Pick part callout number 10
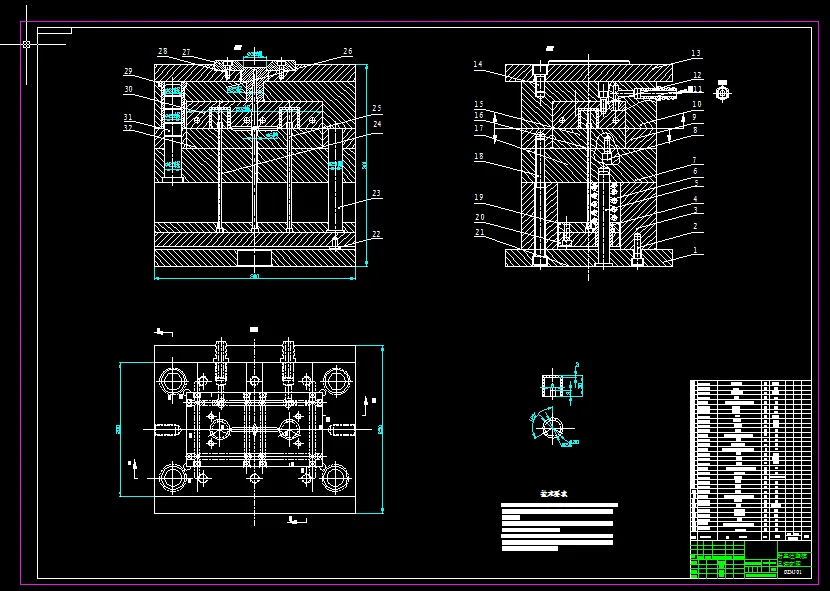 [697, 104]
